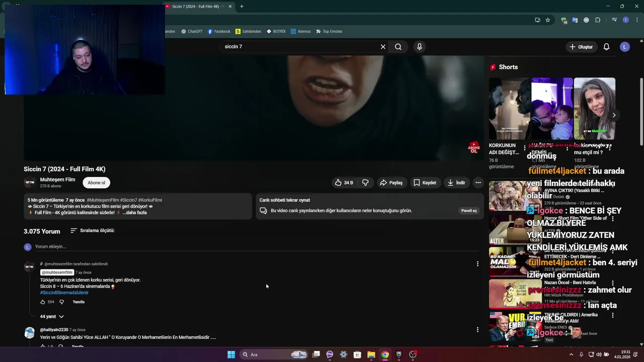Open the Sıralama ölçütü sort dropdown
This screenshot has height=362, width=644.
93,231
